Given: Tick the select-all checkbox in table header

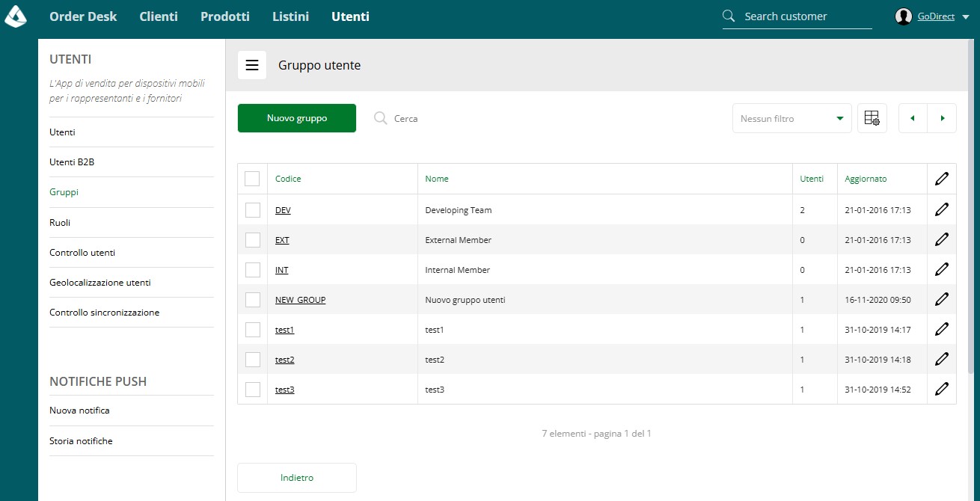Looking at the screenshot, I should 252,179.
